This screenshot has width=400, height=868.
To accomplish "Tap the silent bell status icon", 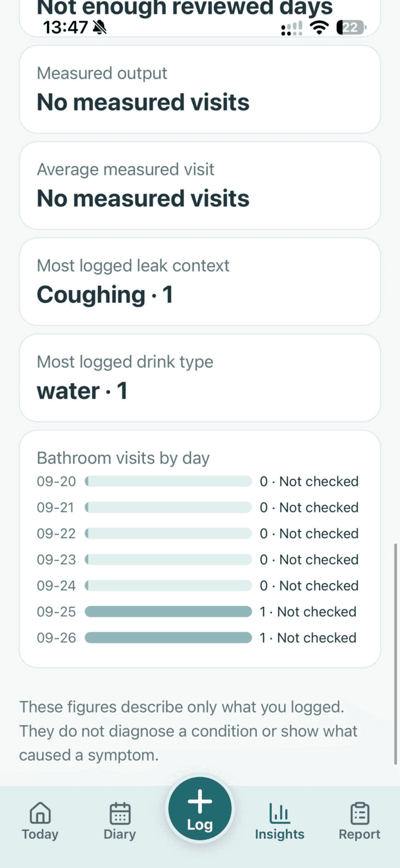I will 100,27.
